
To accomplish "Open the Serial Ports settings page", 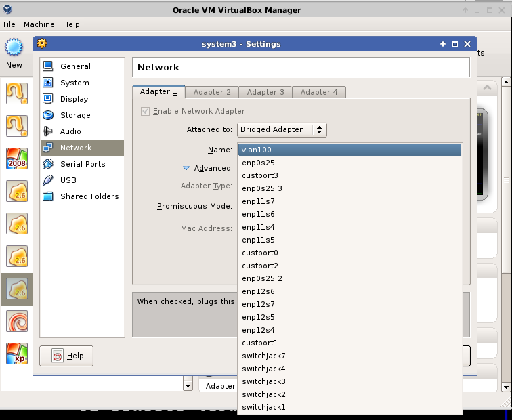I will tap(83, 164).
